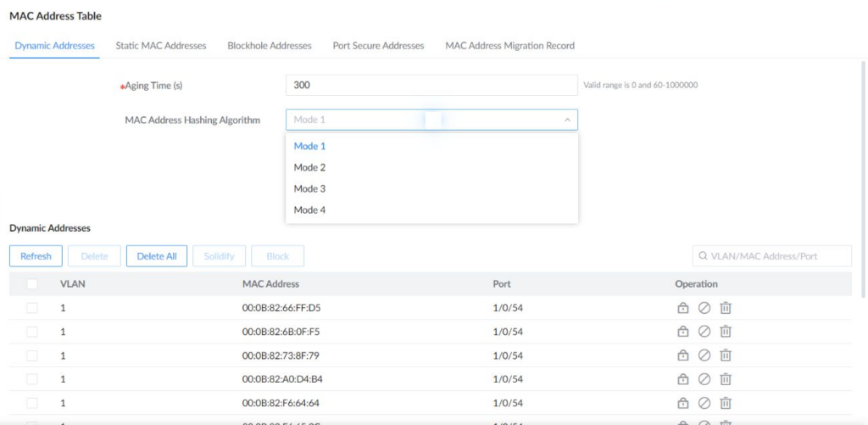Check the box for row 00:0B:82:66:FF:D5

click(32, 308)
